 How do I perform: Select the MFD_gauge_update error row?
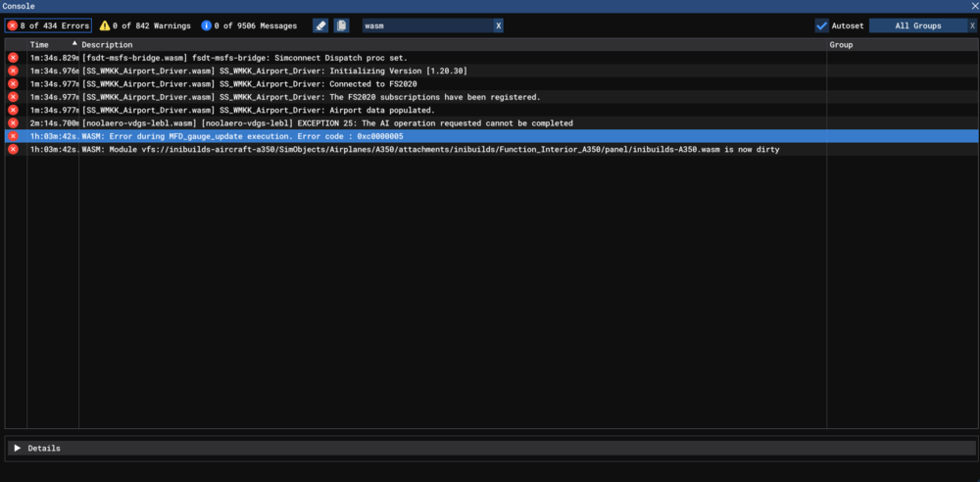click(x=392, y=136)
